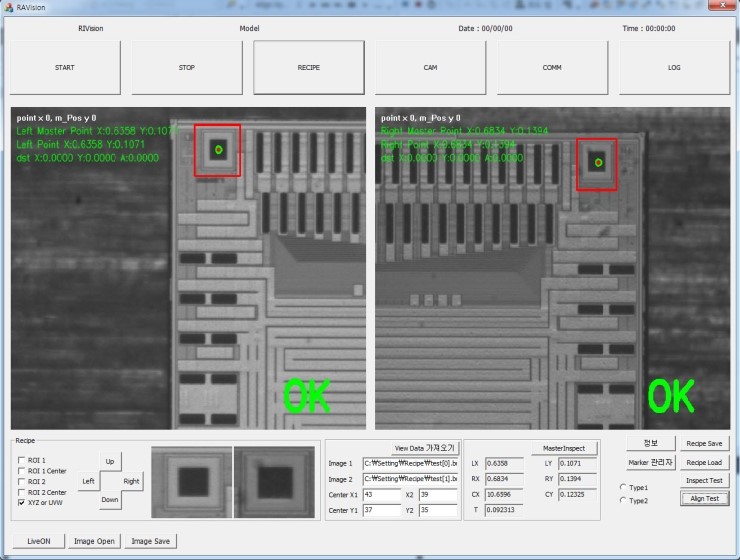The image size is (740, 560).
Task: Click the Recipe Save button
Action: click(704, 443)
